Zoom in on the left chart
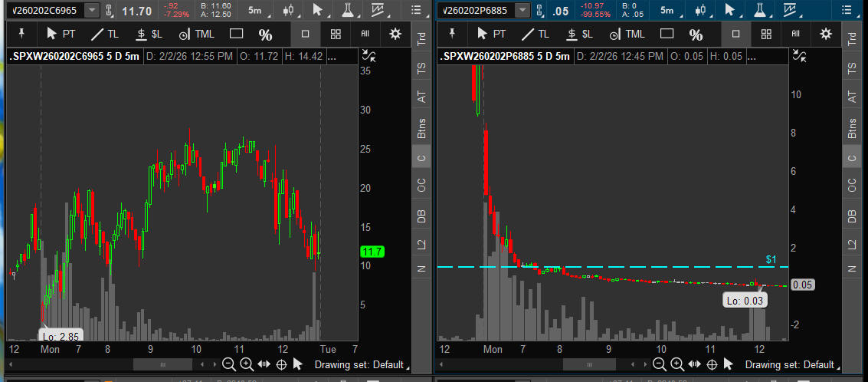The height and width of the screenshot is (382, 868). pyautogui.click(x=246, y=364)
